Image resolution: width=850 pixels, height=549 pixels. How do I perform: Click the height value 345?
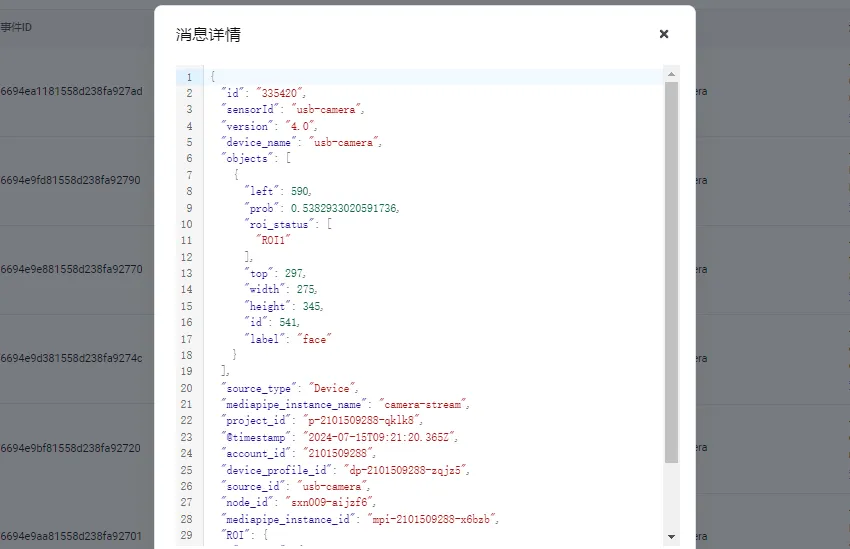point(311,306)
